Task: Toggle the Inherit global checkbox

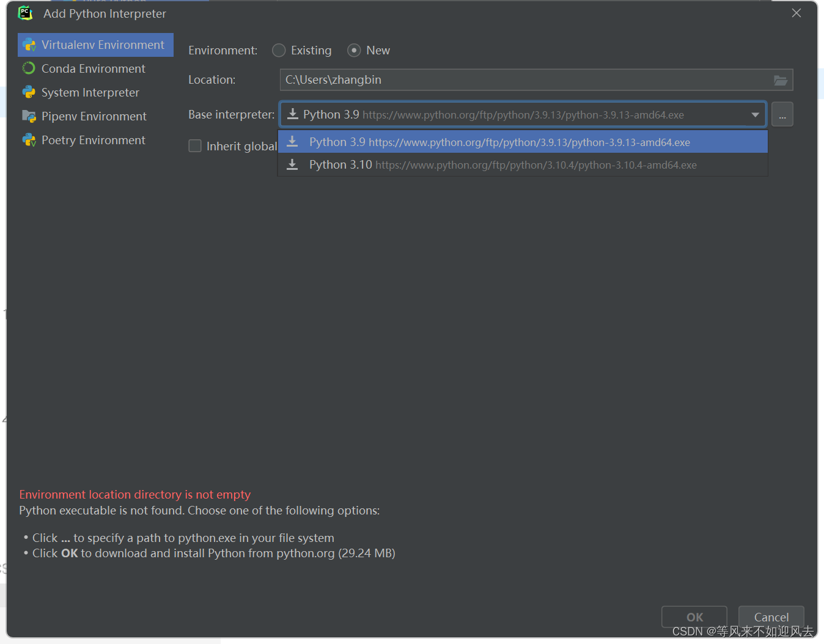Action: coord(195,146)
